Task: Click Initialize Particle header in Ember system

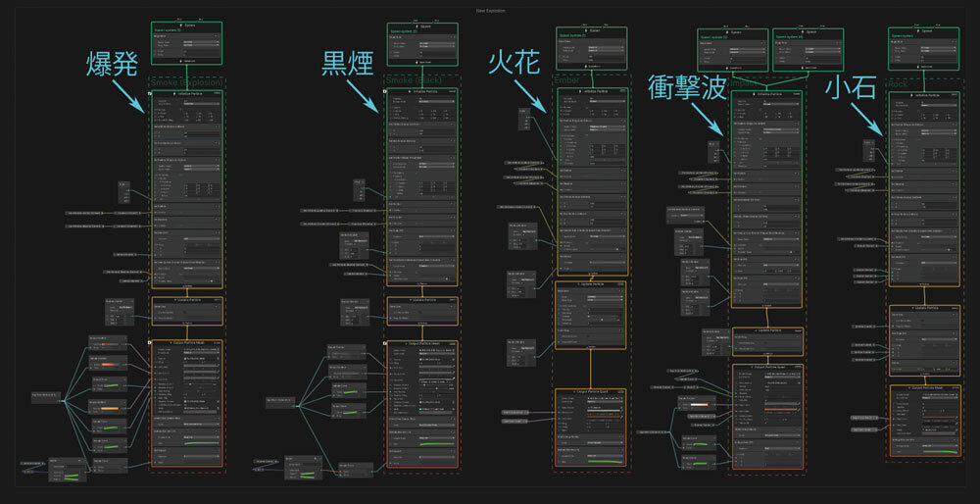Action: (x=592, y=91)
